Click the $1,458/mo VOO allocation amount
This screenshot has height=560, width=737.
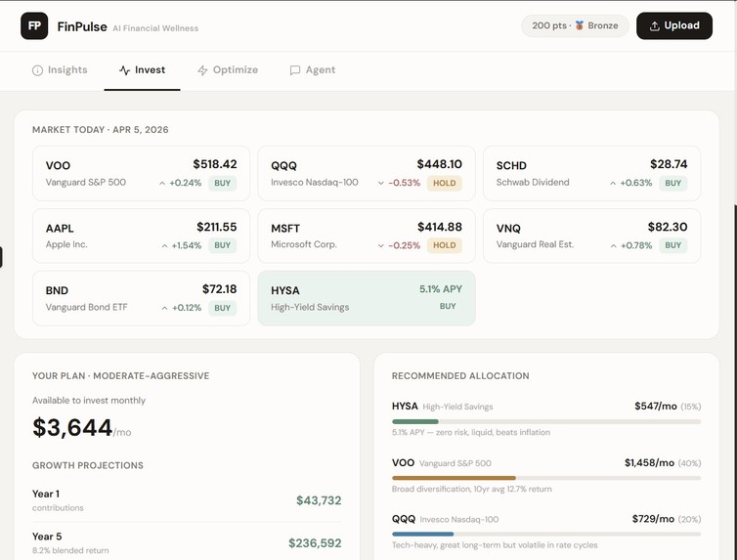(x=649, y=462)
